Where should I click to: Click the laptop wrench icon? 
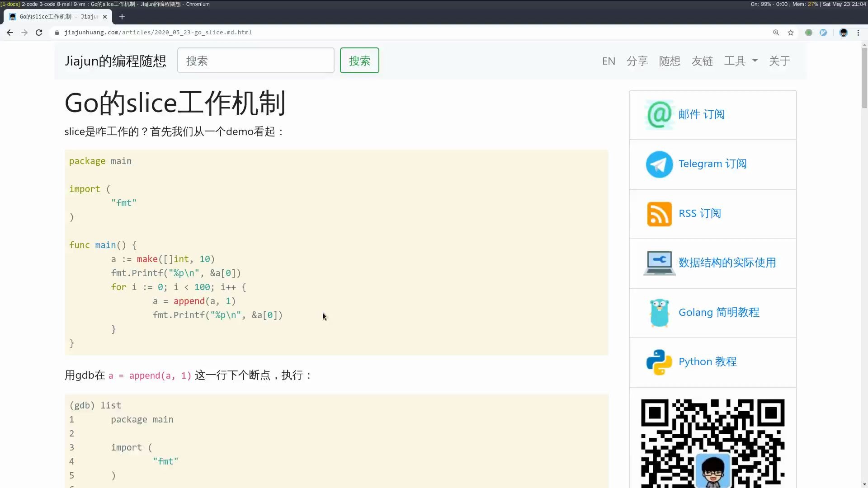[x=659, y=263]
